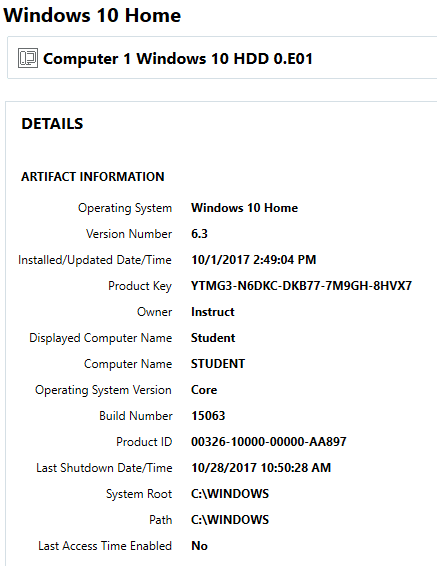Click the ARTIFACT INFORMATION section header
Image resolution: width=437 pixels, height=566 pixels.
[93, 177]
